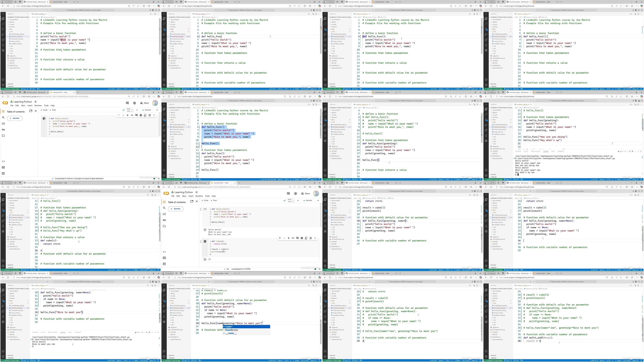Screen dimensions: 644x362
Task: Toggle table of contents icon, 'Connected' Colab window
Action: click(3, 112)
